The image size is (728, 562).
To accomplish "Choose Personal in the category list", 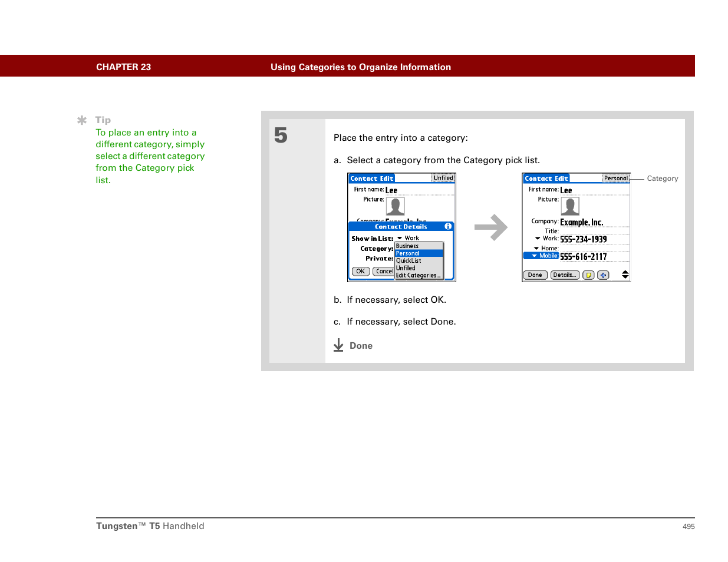I will click(x=419, y=253).
